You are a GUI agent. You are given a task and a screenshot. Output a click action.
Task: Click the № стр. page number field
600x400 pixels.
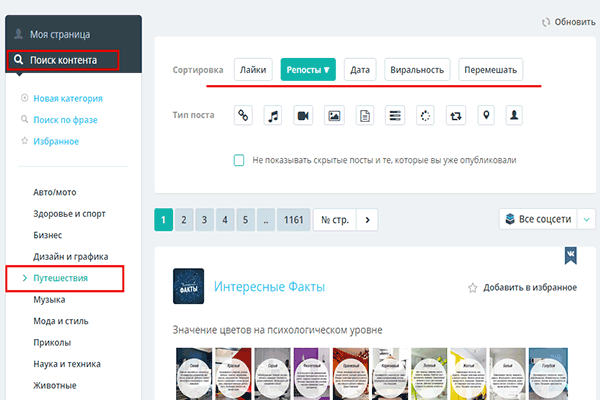334,219
